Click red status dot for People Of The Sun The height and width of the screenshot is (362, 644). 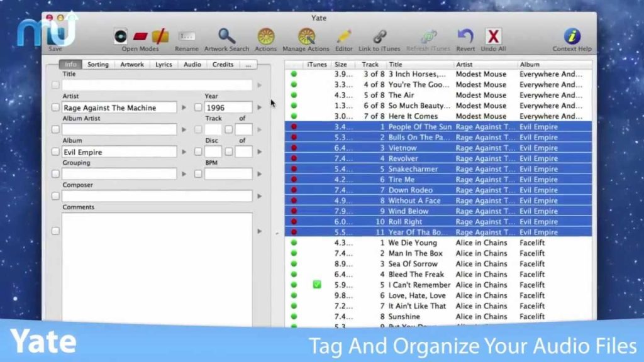(294, 126)
